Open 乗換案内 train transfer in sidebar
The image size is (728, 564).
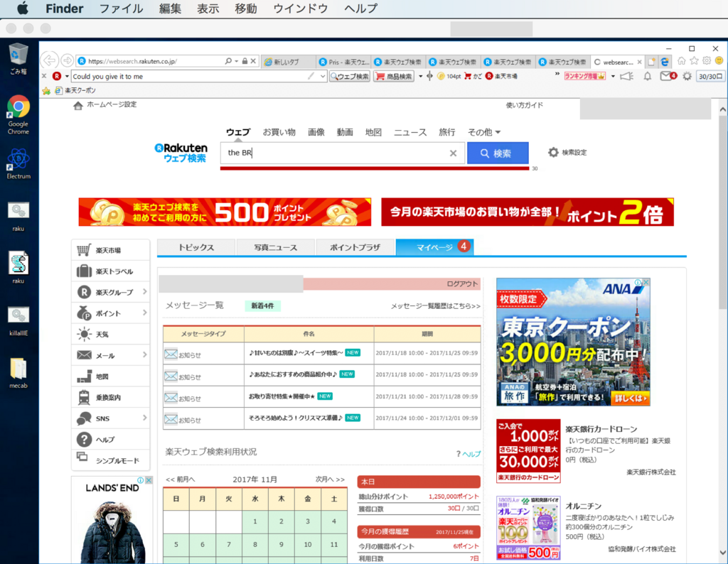pyautogui.click(x=110, y=398)
